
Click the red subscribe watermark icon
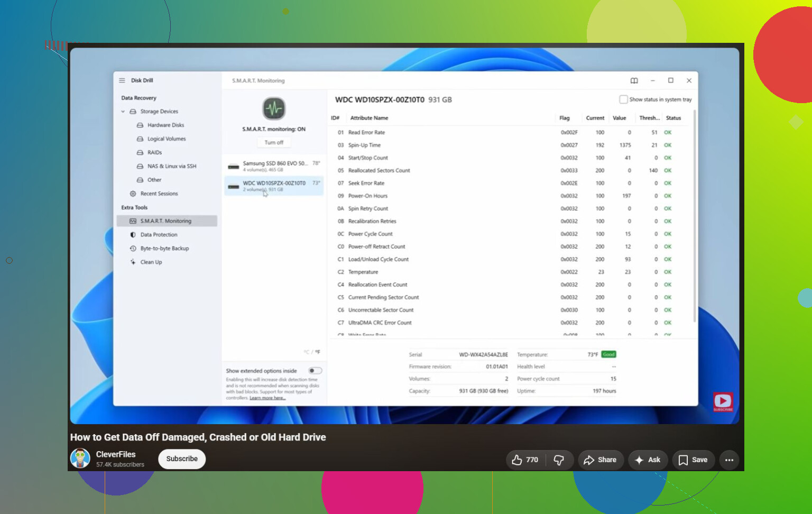723,402
